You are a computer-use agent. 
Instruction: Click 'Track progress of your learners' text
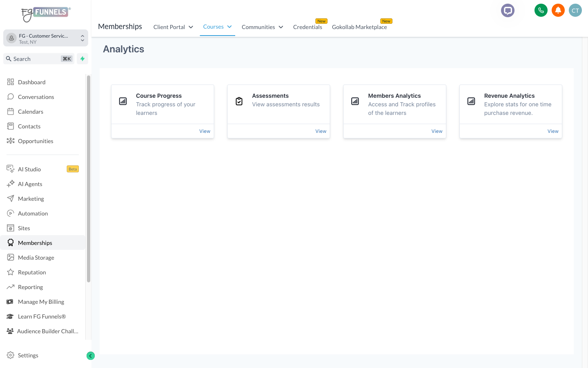(166, 109)
